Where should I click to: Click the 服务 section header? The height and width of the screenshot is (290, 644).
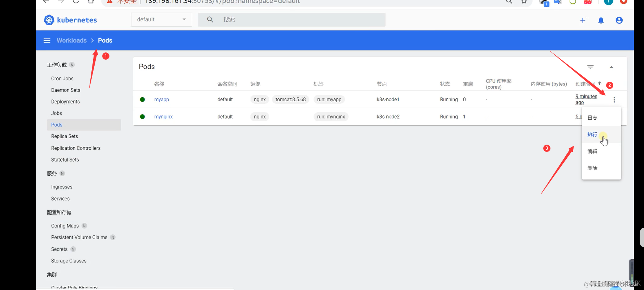(52, 174)
